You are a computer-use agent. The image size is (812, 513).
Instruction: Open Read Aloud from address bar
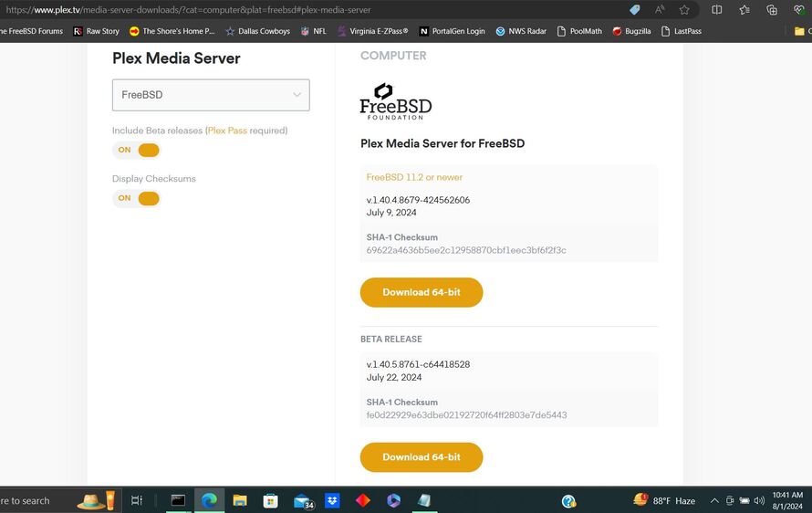(660, 10)
